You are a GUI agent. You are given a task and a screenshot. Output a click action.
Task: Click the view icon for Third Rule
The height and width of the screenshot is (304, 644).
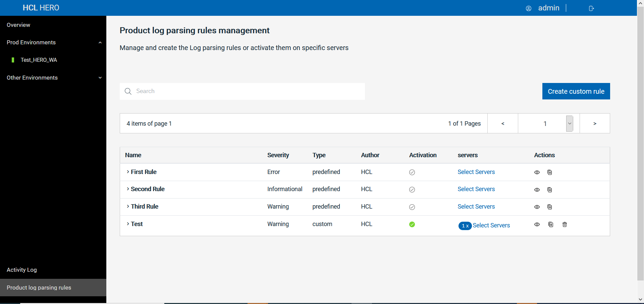[537, 207]
